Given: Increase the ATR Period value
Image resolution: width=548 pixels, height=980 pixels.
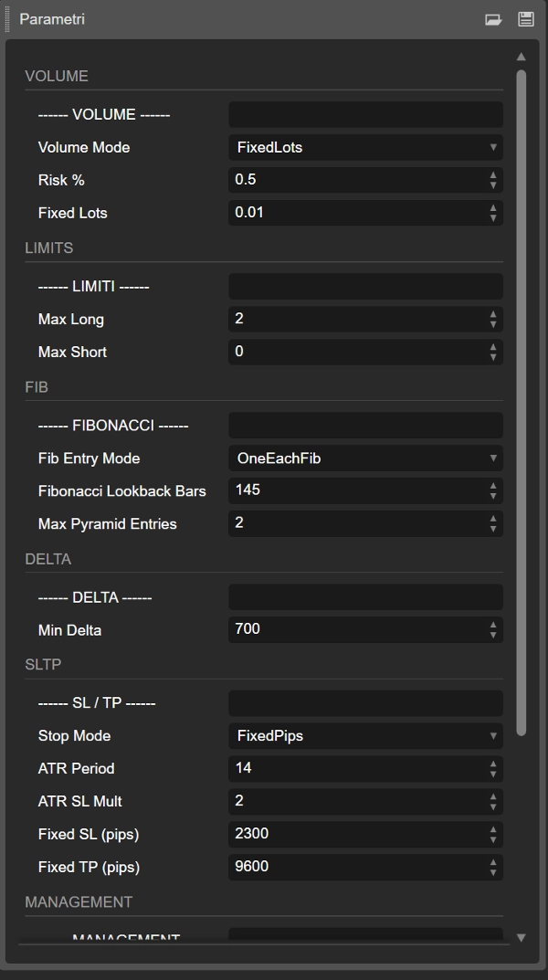Looking at the screenshot, I should 493,764.
